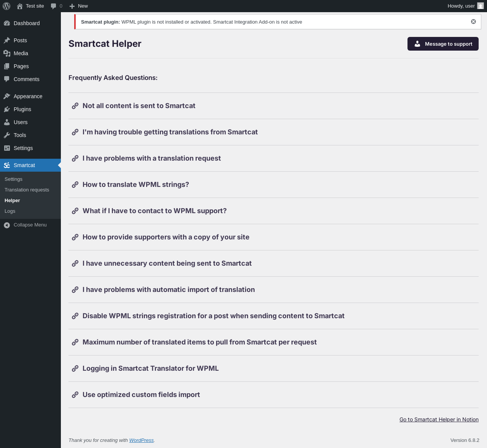Open 'Go to Smartcat Helper in Notion' link
This screenshot has width=487, height=448.
pyautogui.click(x=439, y=419)
